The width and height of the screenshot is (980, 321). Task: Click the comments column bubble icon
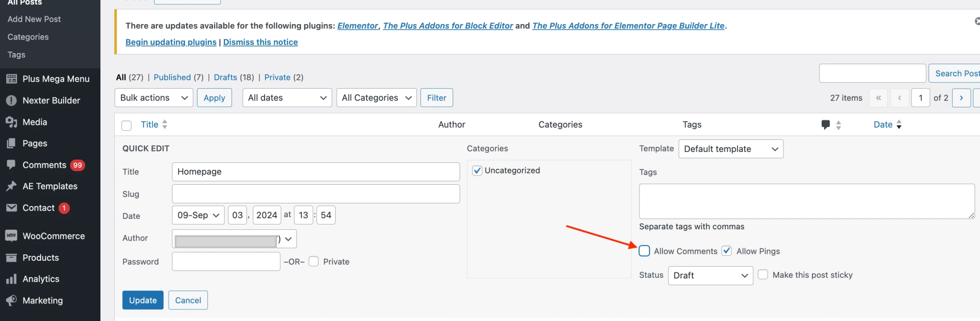[x=826, y=124]
